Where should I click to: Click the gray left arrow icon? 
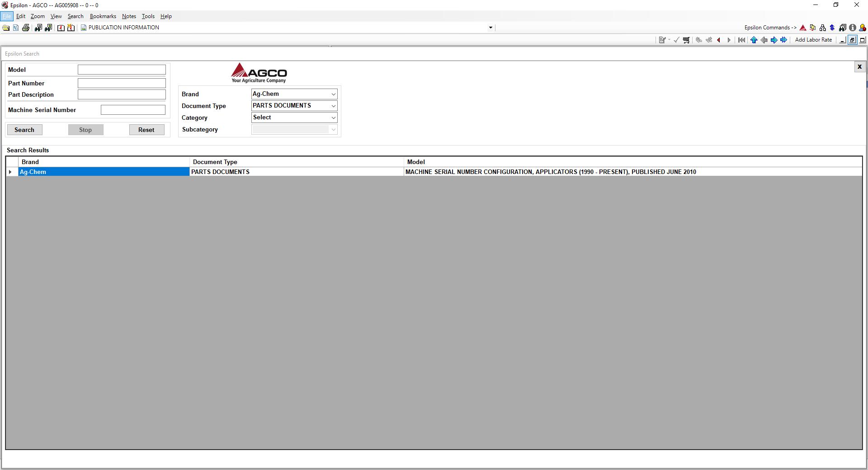[x=764, y=40]
